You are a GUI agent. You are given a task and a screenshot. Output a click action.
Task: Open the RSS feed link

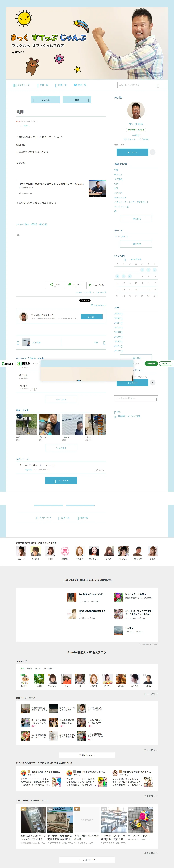(118, 412)
